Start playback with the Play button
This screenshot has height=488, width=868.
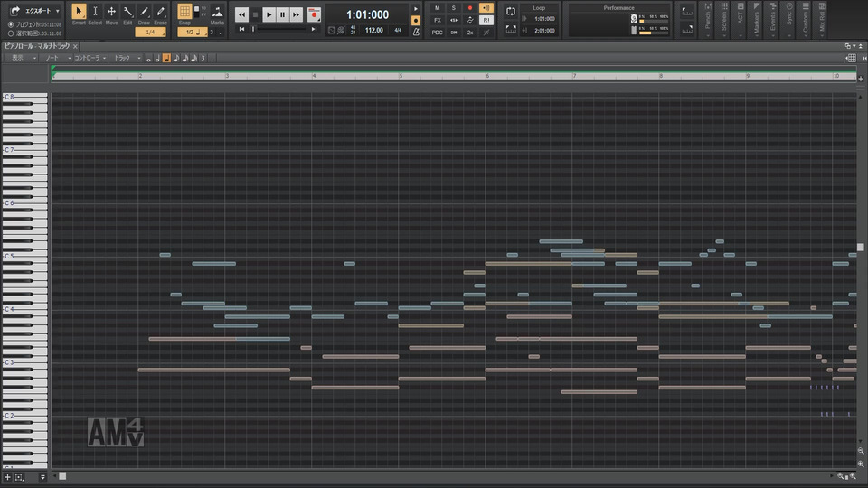pos(269,14)
